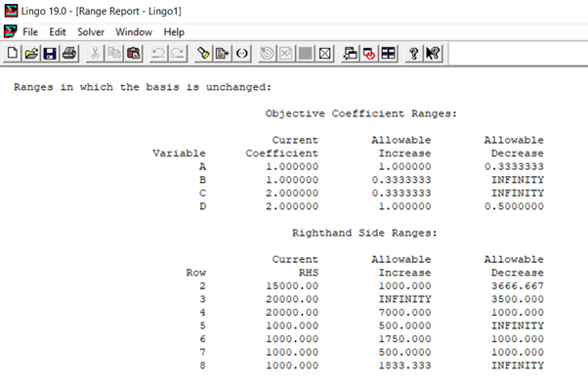Click the gray Picture square icon
Viewport: 588px width, 391px height.
pyautogui.click(x=306, y=54)
